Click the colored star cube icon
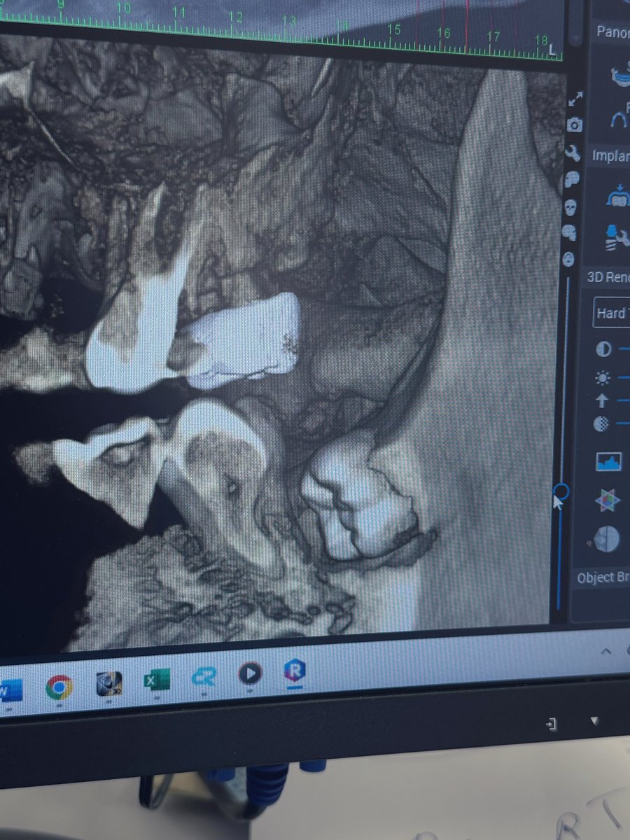This screenshot has width=630, height=840. tap(607, 500)
